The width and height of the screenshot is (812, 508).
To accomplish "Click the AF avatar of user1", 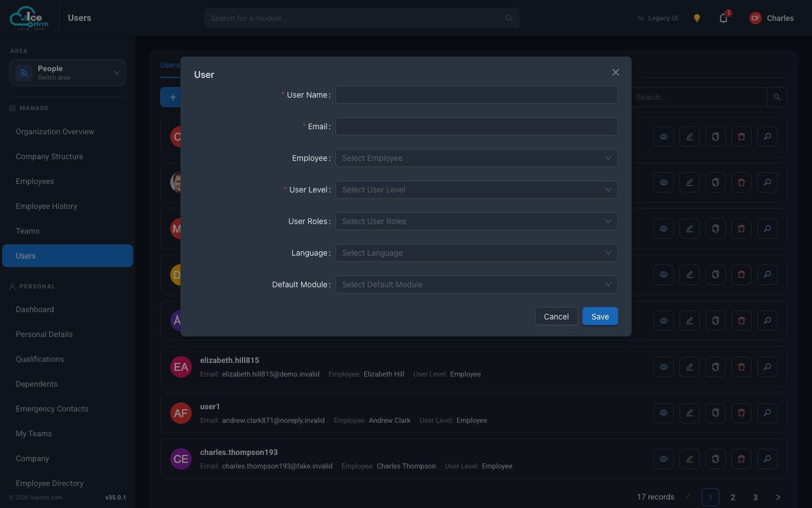I will point(181,413).
